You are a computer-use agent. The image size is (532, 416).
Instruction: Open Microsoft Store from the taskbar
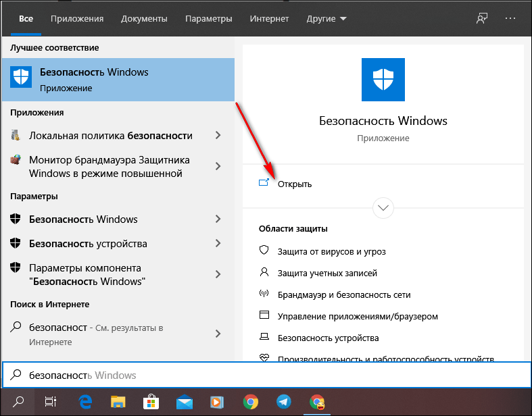tap(151, 402)
